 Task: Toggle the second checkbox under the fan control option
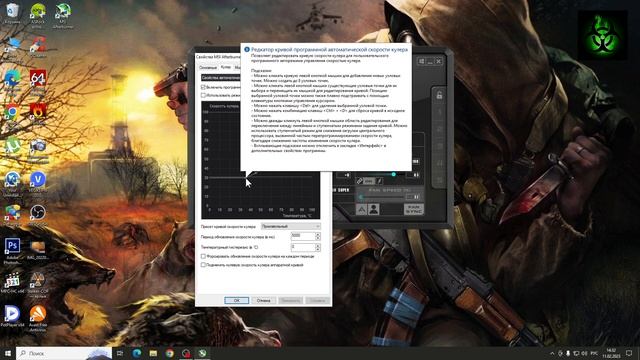203,95
